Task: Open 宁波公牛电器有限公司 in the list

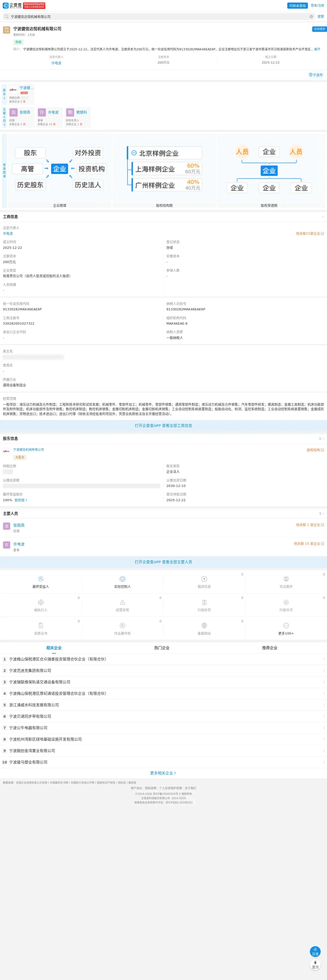Action: [x=163, y=728]
